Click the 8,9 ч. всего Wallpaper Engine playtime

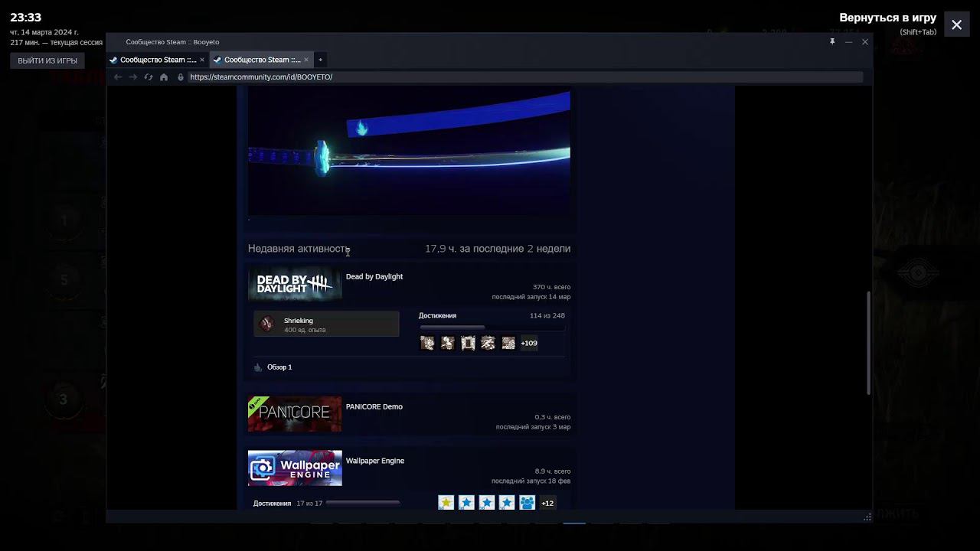[552, 471]
